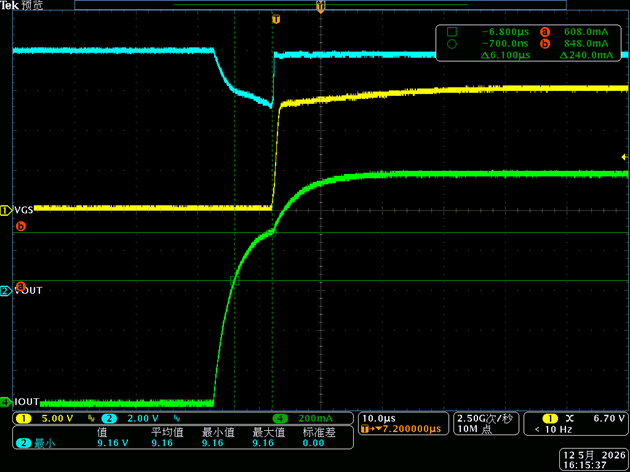Click the -700.0ns cursor time readout
The height and width of the screenshot is (472, 630).
tap(505, 43)
